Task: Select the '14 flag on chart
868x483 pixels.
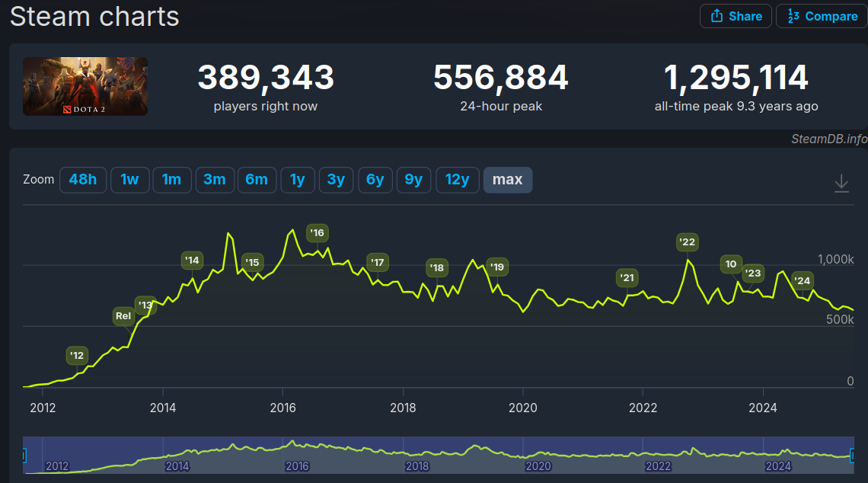Action: 192,261
